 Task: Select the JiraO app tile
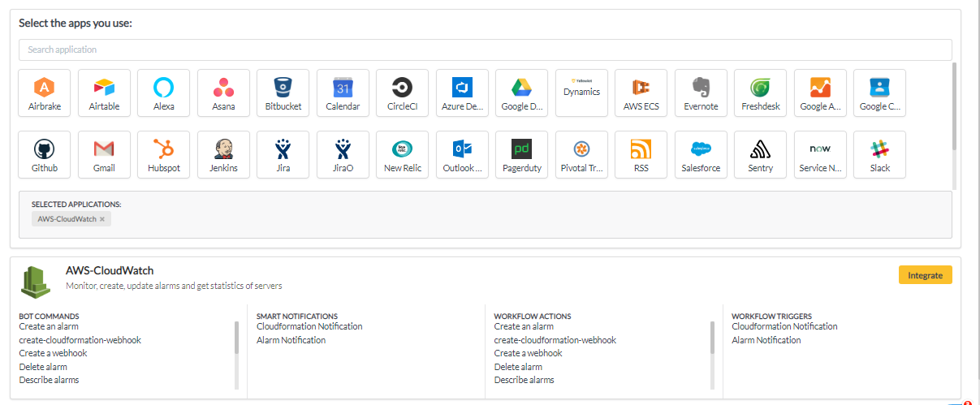pos(343,154)
